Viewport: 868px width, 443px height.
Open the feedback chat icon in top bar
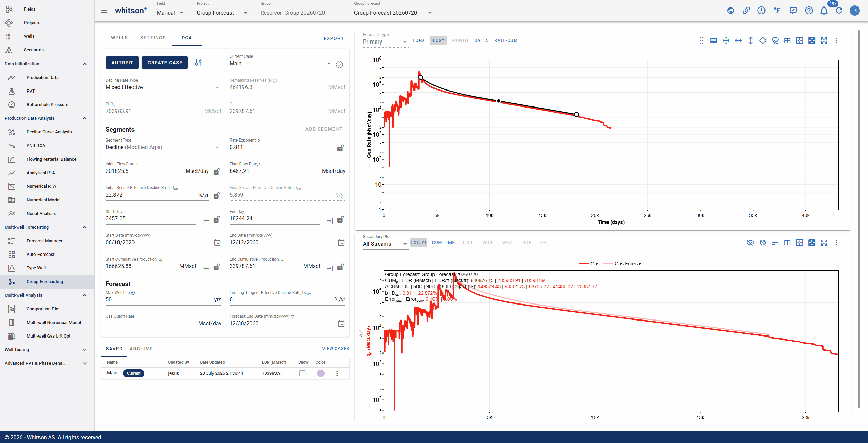pos(793,11)
